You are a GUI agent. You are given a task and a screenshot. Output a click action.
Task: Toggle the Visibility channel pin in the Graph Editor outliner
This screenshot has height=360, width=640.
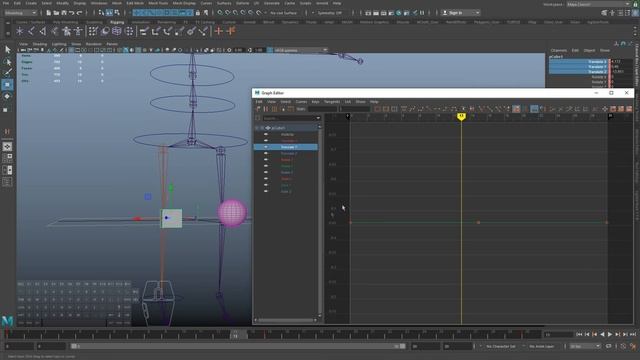pyautogui.click(x=266, y=134)
